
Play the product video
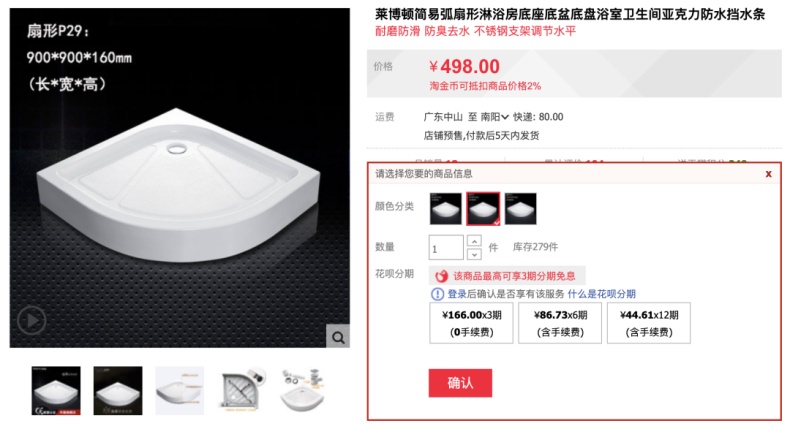tap(32, 320)
